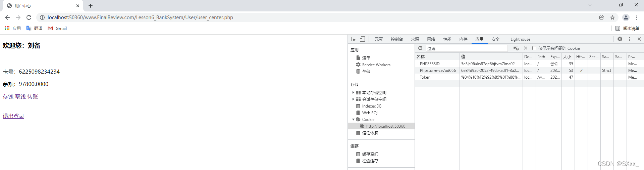Open the Chrome profile avatar
The height and width of the screenshot is (170, 644).
[626, 17]
